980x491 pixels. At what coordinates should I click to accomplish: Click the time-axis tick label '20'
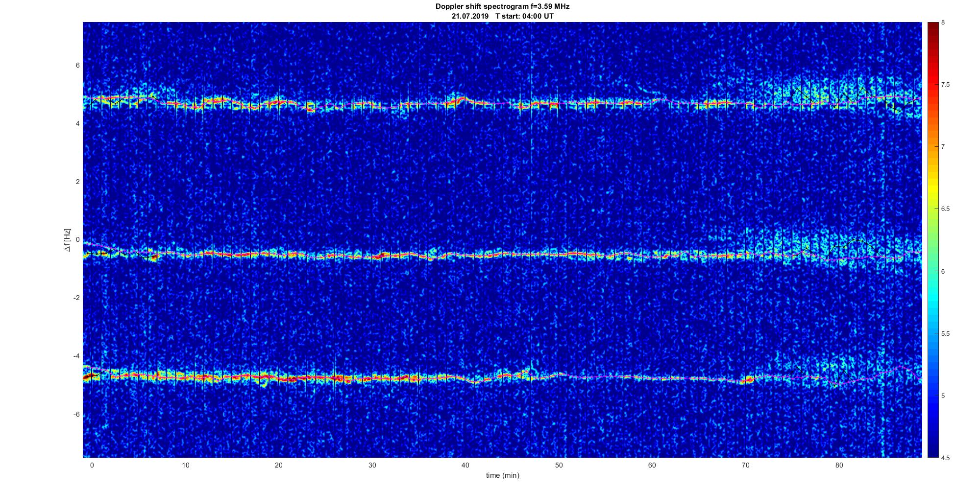click(x=278, y=465)
